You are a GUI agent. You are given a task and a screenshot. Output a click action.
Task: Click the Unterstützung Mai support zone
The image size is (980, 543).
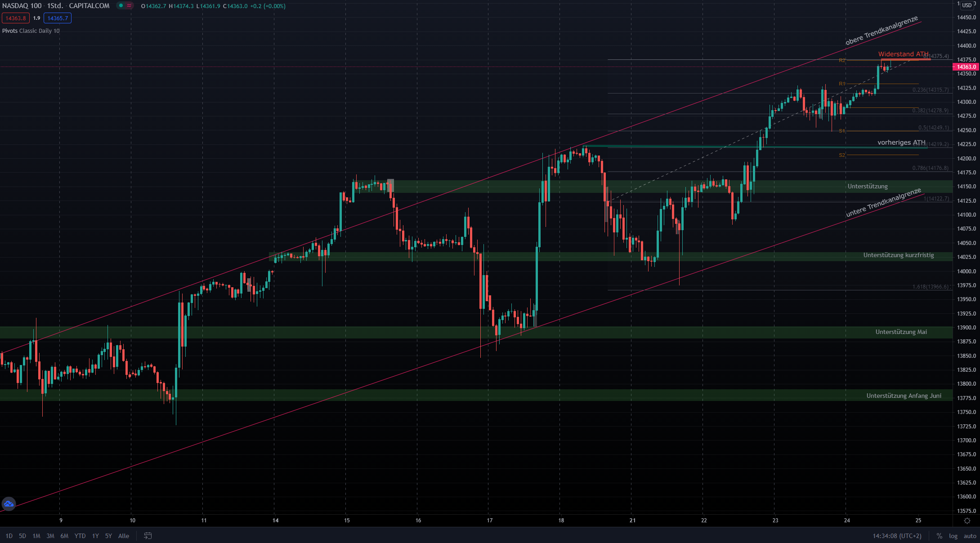click(901, 332)
